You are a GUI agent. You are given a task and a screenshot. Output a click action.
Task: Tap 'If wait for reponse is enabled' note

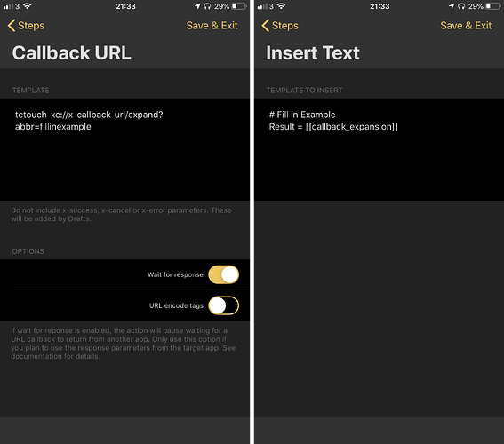(123, 343)
